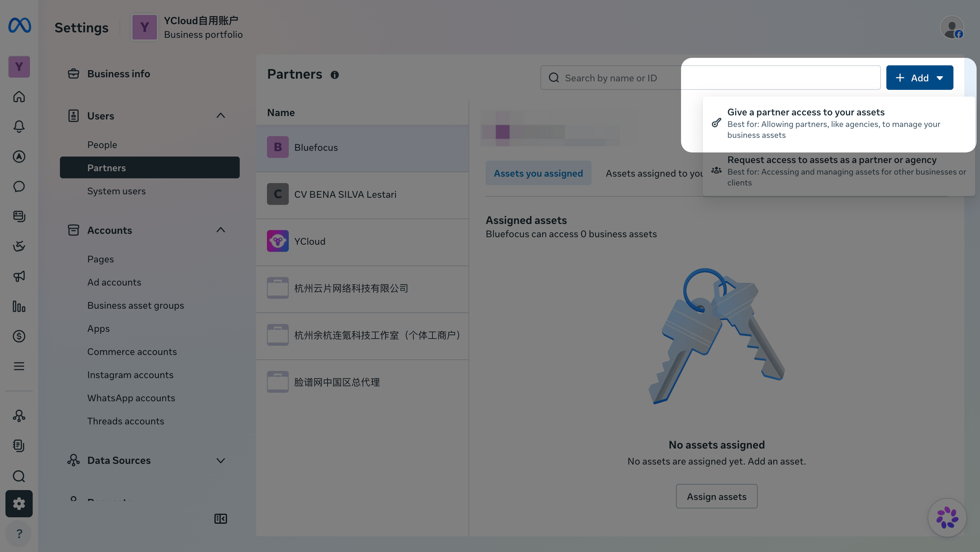980x552 pixels.
Task: Click the Assign assets button
Action: (x=716, y=496)
